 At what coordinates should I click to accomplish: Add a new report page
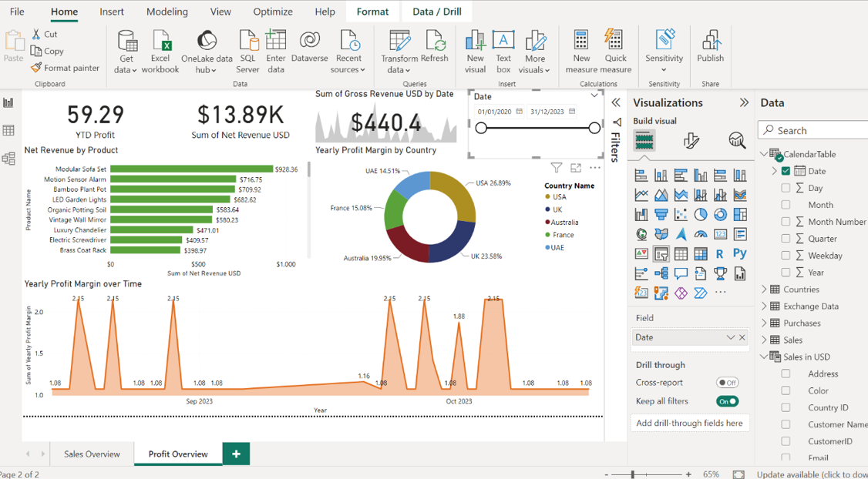click(236, 454)
